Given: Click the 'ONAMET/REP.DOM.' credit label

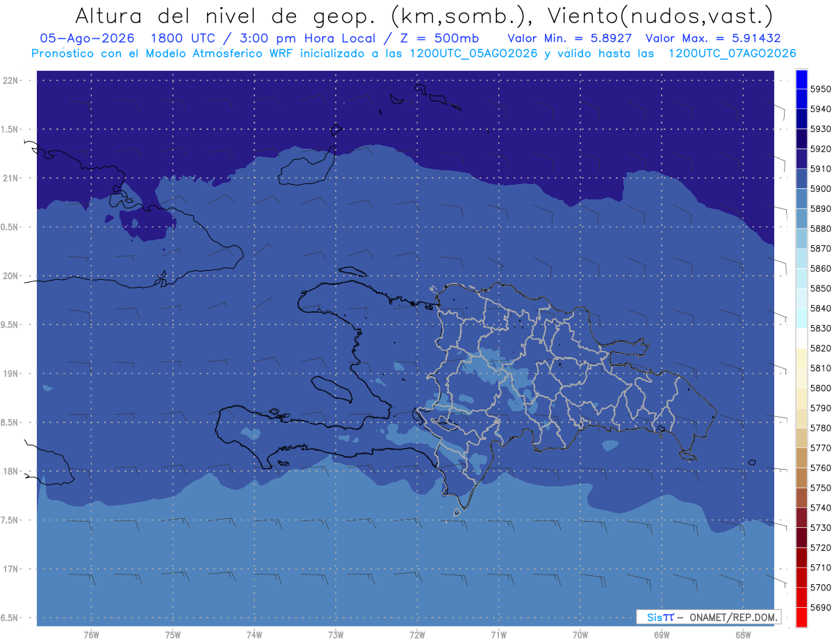Looking at the screenshot, I should (x=732, y=617).
